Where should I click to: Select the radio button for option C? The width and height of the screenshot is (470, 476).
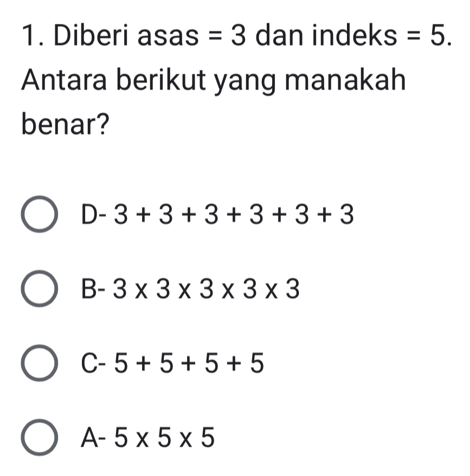(40, 363)
